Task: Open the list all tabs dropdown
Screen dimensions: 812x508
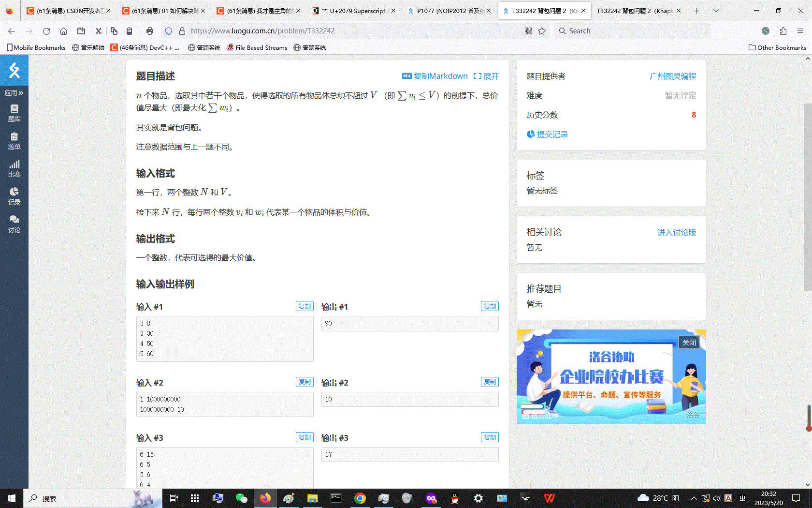Action: click(x=716, y=11)
